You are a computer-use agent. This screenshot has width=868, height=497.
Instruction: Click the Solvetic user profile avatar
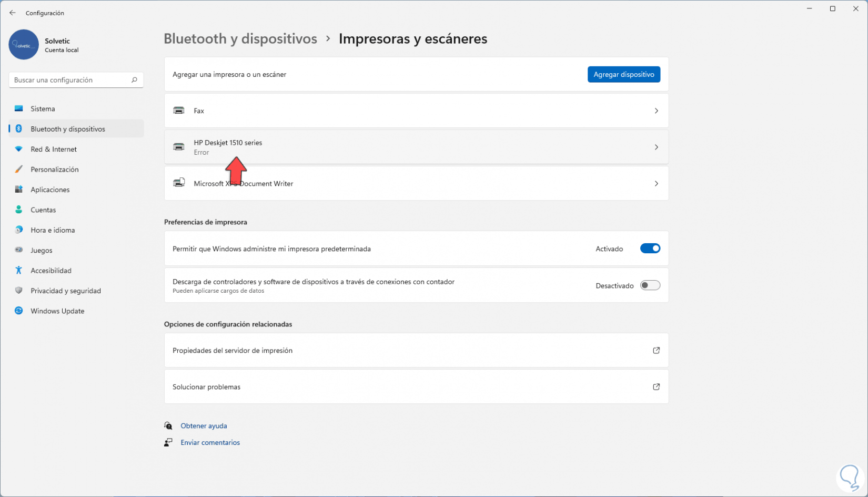[24, 45]
